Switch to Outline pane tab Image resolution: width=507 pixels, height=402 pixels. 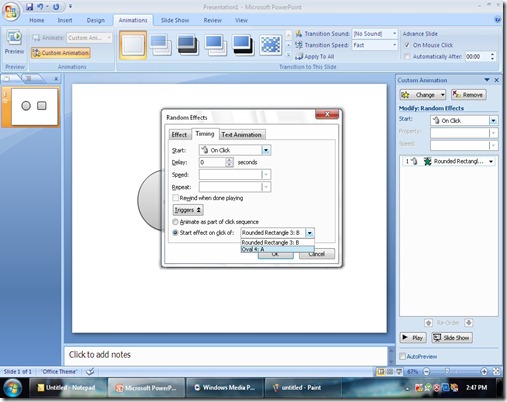[29, 78]
